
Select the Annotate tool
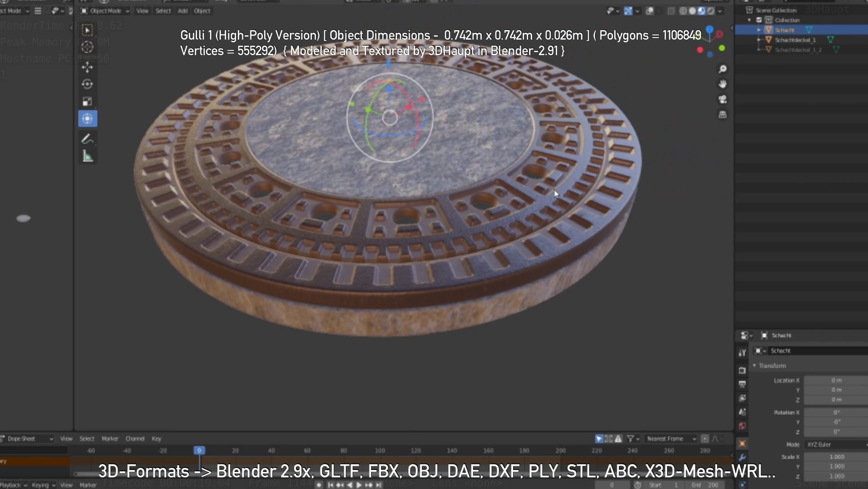click(x=87, y=139)
